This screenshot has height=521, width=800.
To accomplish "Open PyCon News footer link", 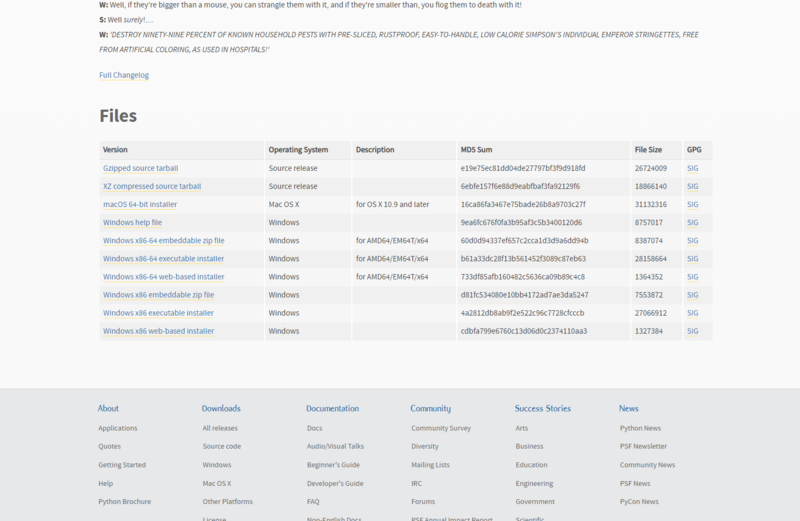I will click(x=639, y=502).
